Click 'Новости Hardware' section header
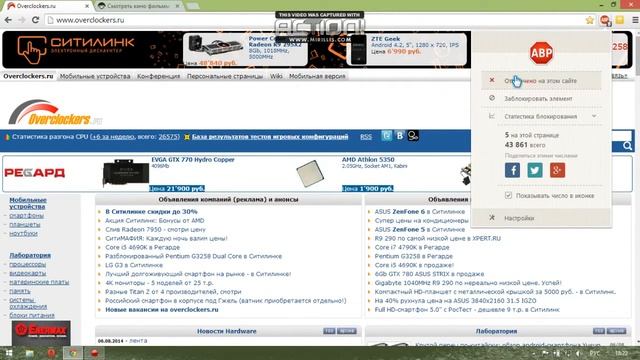This screenshot has width=640, height=360. (x=227, y=331)
